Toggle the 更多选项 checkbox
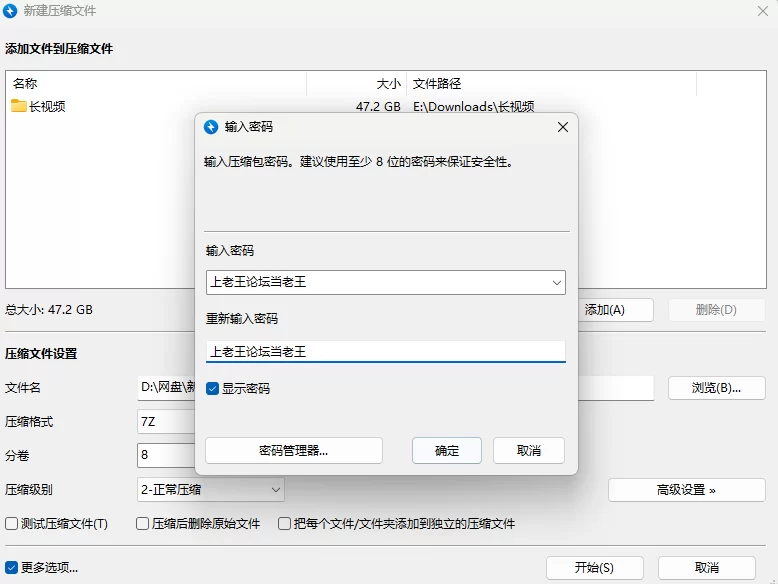This screenshot has height=584, width=778. 11,567
